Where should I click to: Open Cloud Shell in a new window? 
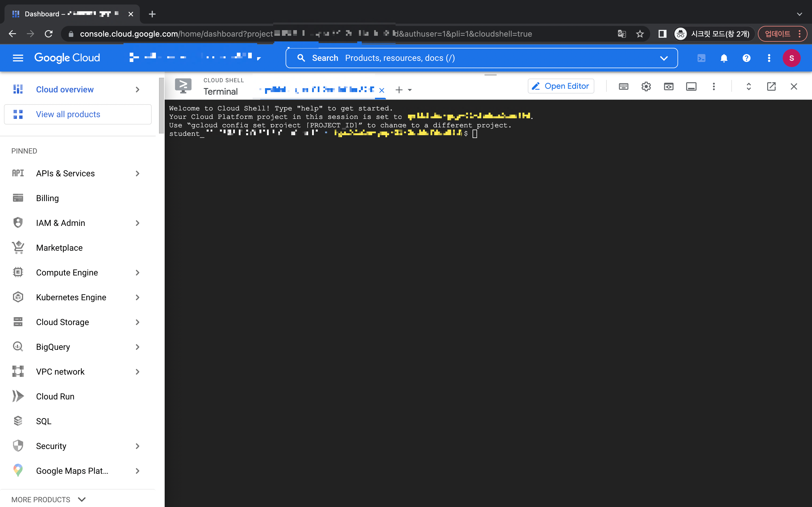pos(771,86)
